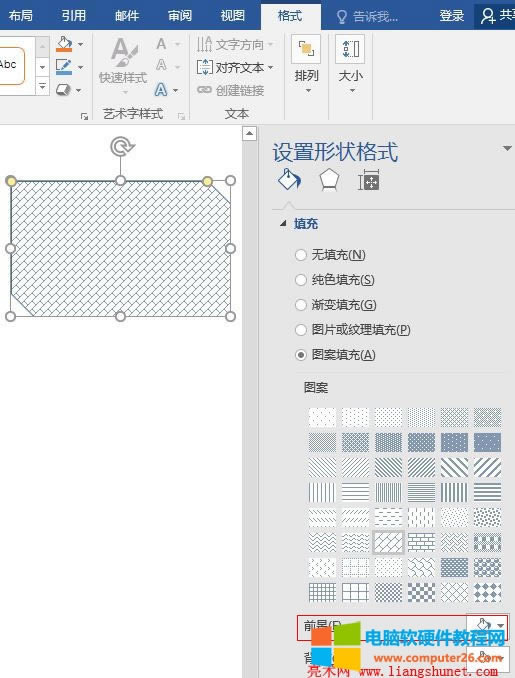Select 无填充(N) radio button
This screenshot has width=515, height=678.
point(301,255)
